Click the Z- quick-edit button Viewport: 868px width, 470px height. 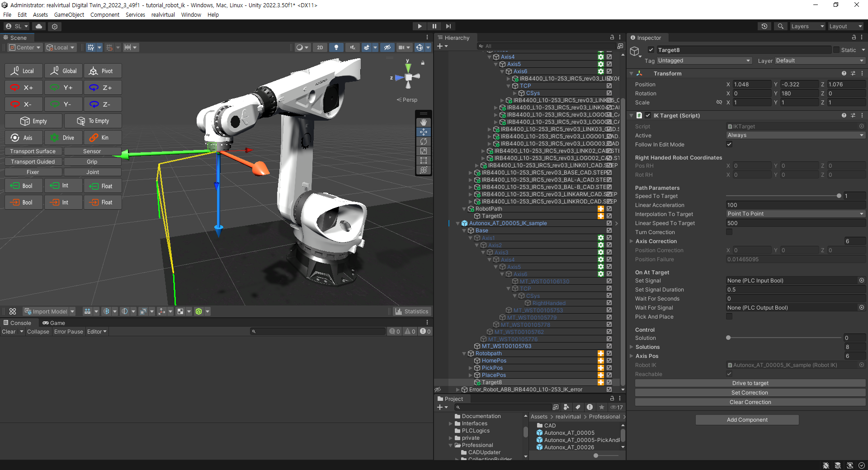coord(103,104)
